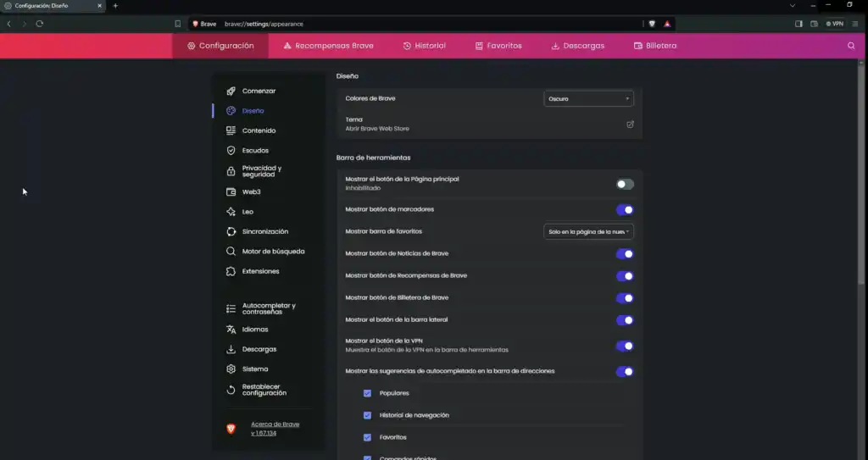868x460 pixels.
Task: Click the Brave Shields icon in address bar
Action: (x=652, y=24)
